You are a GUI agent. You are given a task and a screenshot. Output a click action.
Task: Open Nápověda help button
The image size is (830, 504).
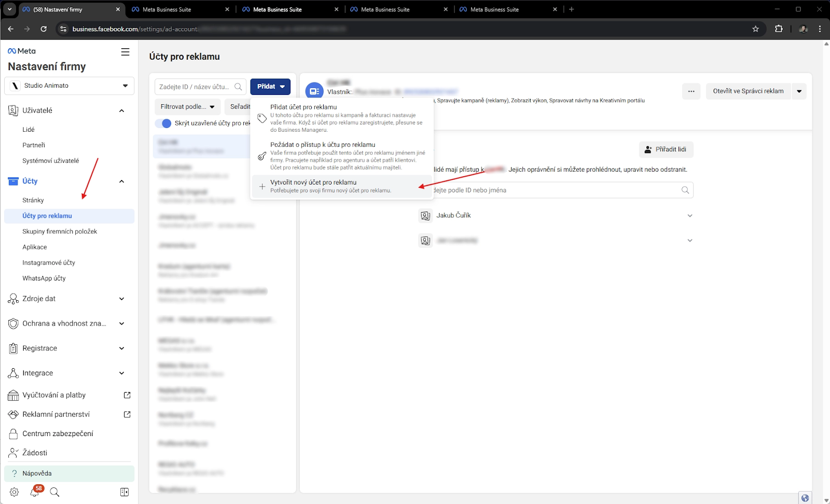point(69,473)
